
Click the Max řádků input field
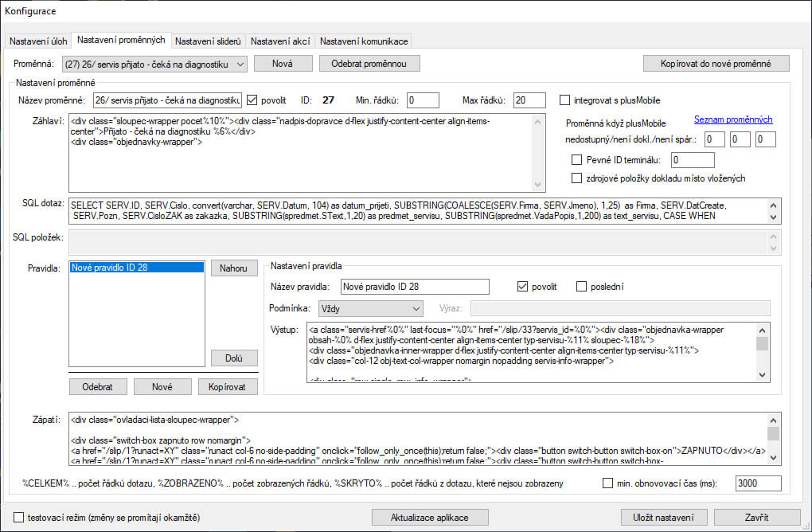click(529, 100)
